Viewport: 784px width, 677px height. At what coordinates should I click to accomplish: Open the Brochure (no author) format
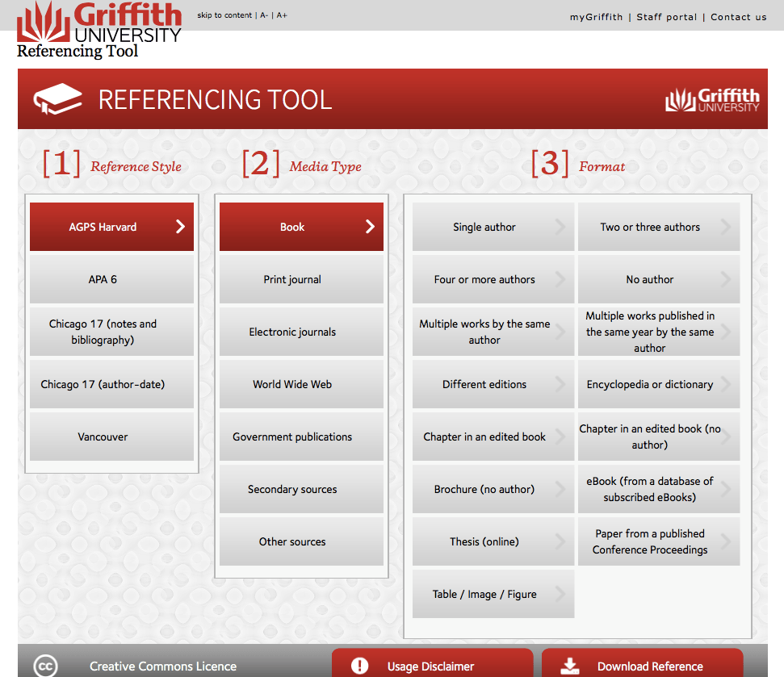[x=493, y=489]
